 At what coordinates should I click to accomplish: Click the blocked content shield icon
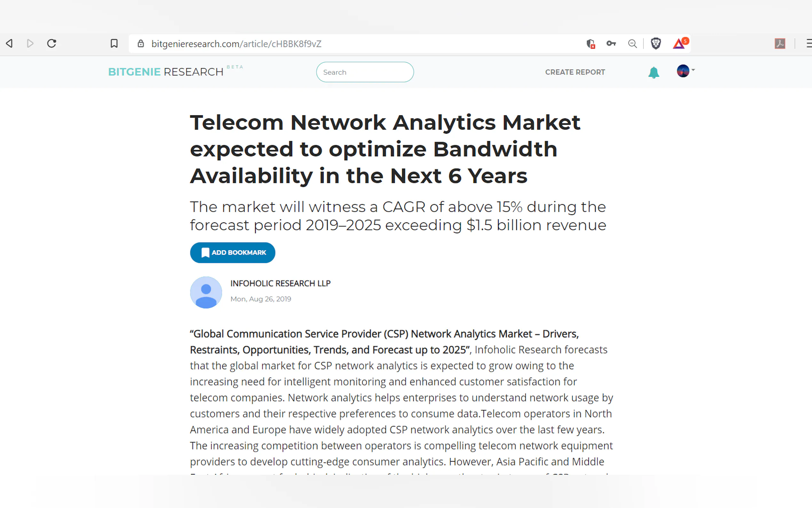click(591, 44)
